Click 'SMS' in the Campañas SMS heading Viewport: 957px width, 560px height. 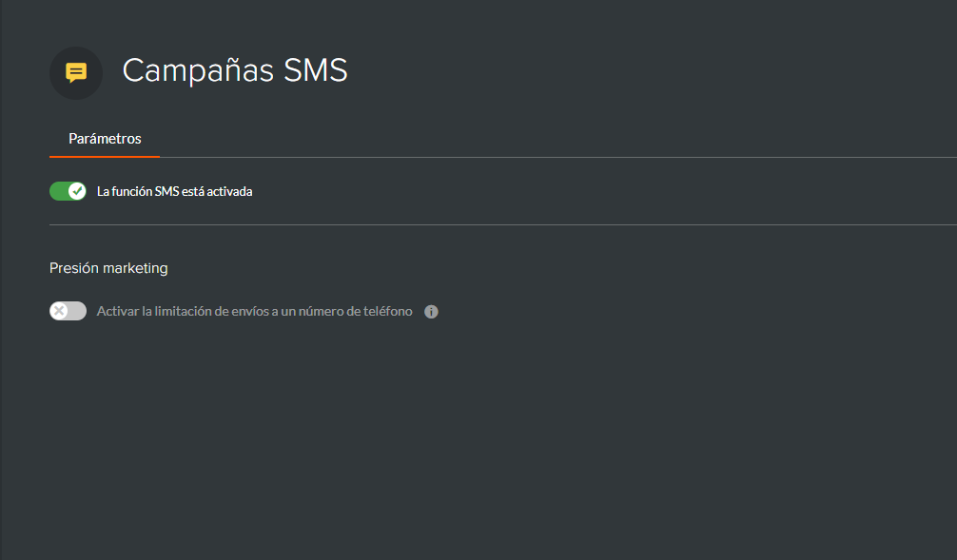(x=316, y=70)
